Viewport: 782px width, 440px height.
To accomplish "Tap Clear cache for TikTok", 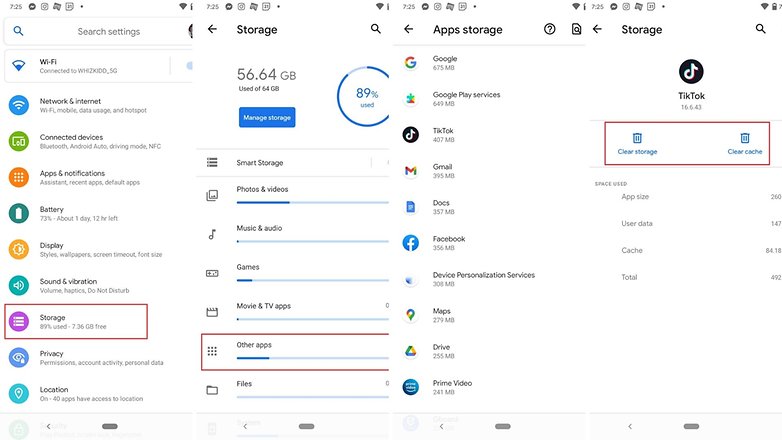I will pos(745,144).
